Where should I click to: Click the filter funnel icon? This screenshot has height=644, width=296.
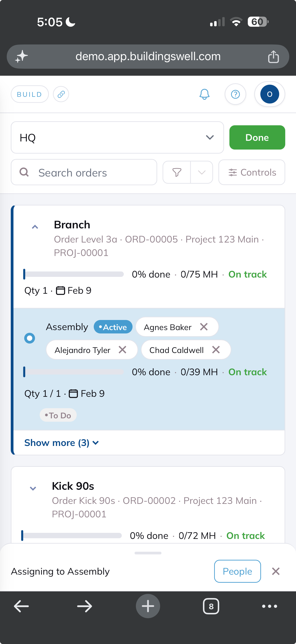click(x=177, y=172)
